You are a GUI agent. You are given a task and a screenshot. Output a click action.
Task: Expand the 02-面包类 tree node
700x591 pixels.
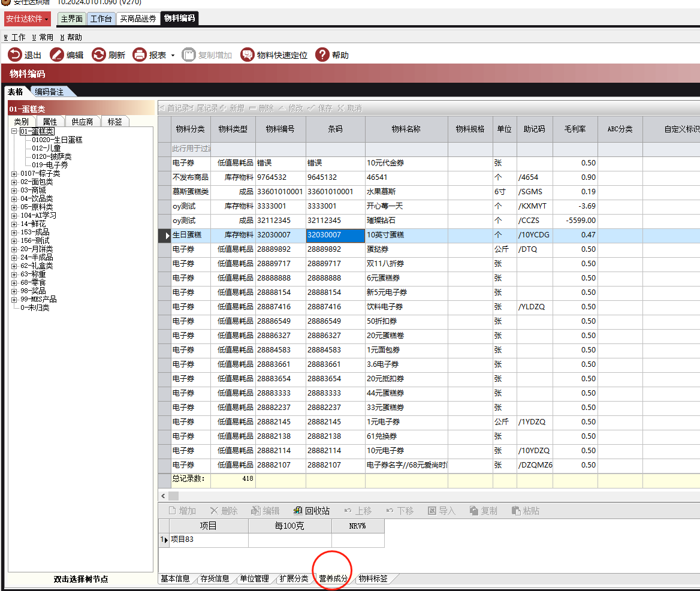tap(14, 182)
